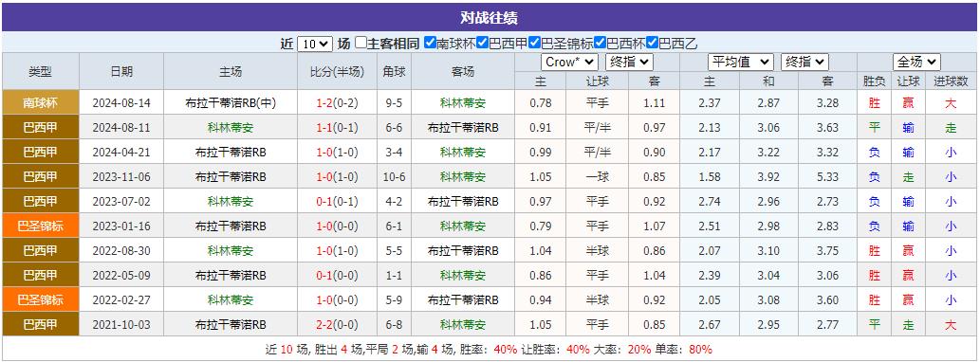The width and height of the screenshot is (980, 362).
Task: Click the date 2022-08-30
Action: coord(121,251)
